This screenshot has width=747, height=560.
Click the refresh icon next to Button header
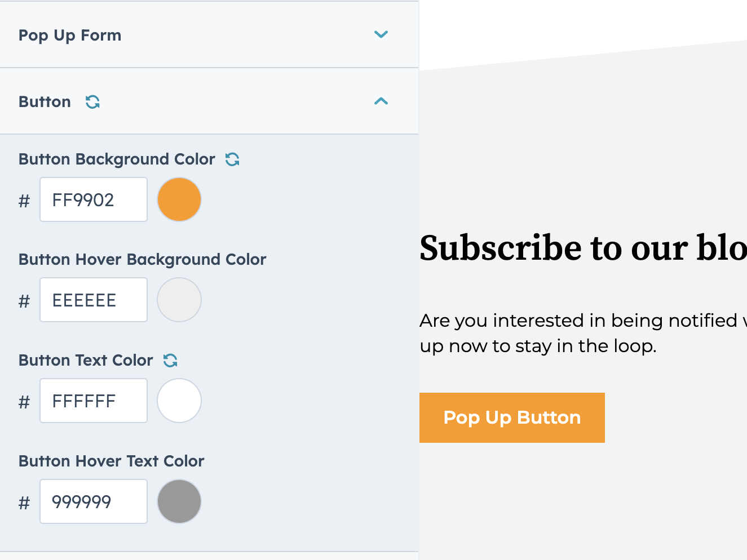pos(92,102)
